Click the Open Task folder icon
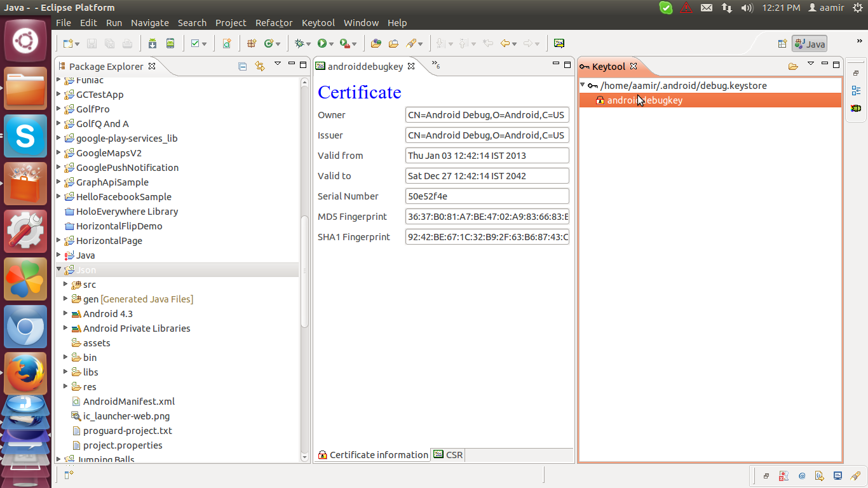Viewport: 868px width, 488px height. point(393,43)
